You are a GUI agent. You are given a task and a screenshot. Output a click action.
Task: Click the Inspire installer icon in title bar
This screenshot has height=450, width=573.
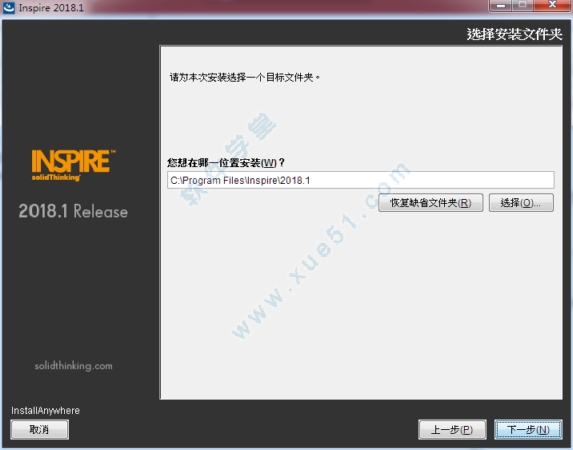pos(9,8)
